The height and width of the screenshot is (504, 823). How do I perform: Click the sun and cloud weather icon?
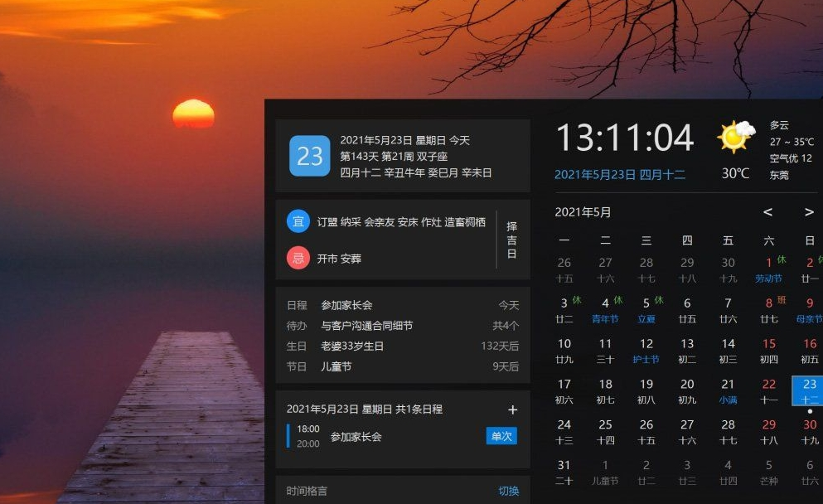point(736,137)
